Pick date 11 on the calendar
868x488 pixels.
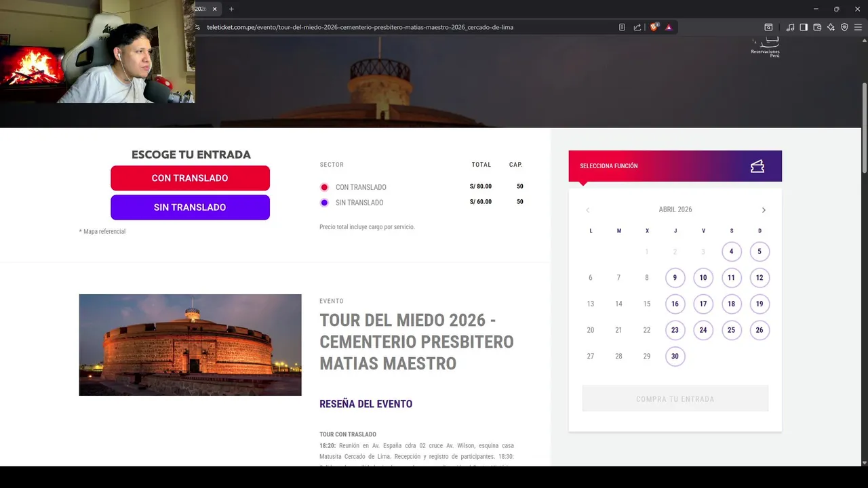tap(731, 278)
